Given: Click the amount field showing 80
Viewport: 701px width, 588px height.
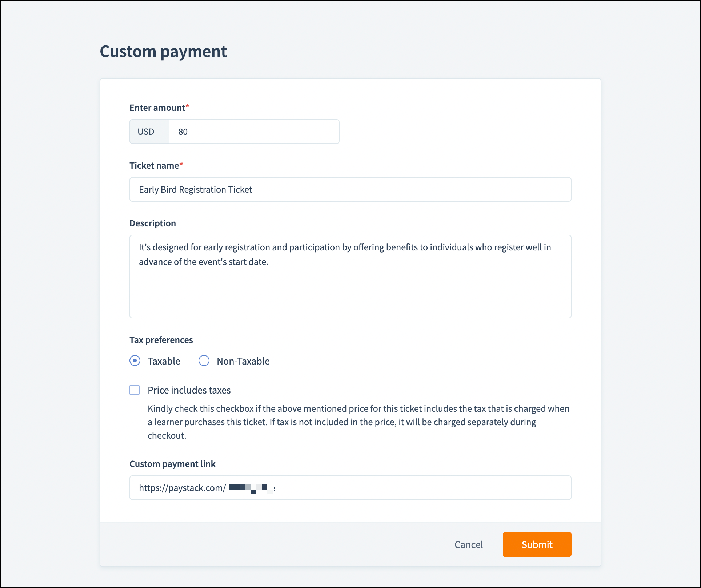Looking at the screenshot, I should click(x=254, y=132).
